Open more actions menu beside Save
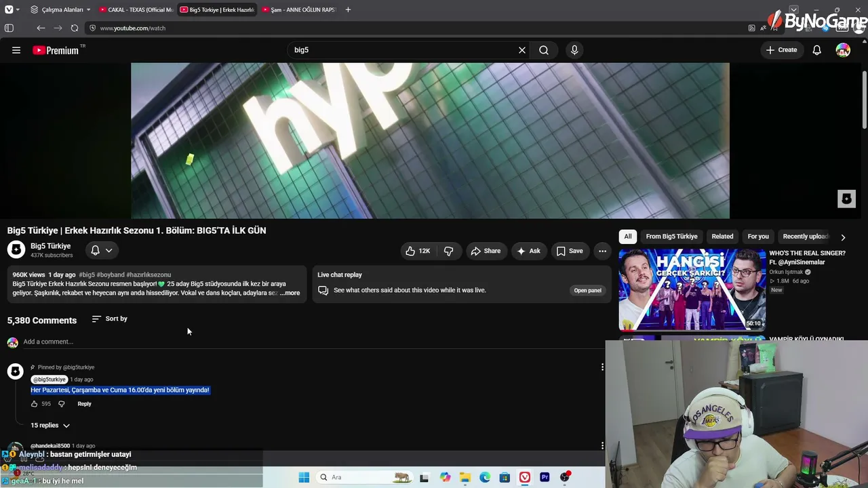 coord(602,251)
